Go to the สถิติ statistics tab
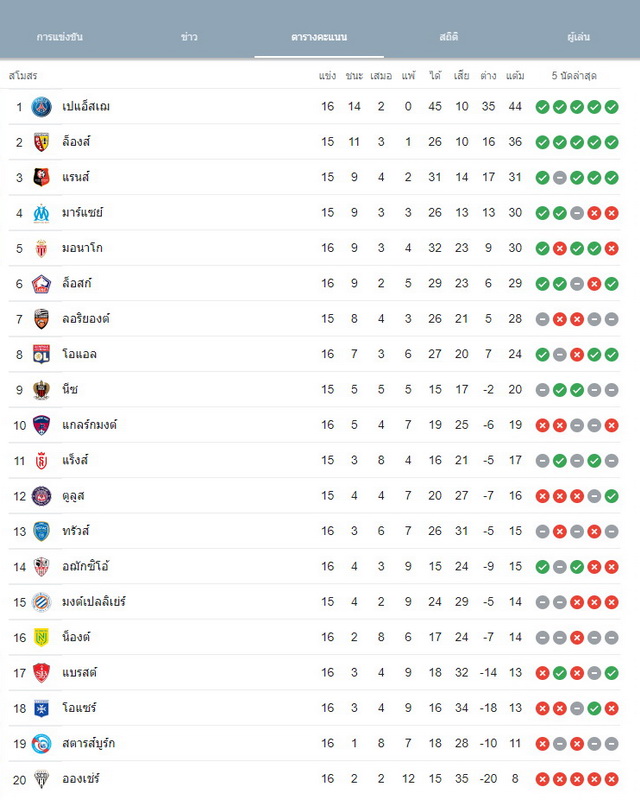 pos(449,37)
